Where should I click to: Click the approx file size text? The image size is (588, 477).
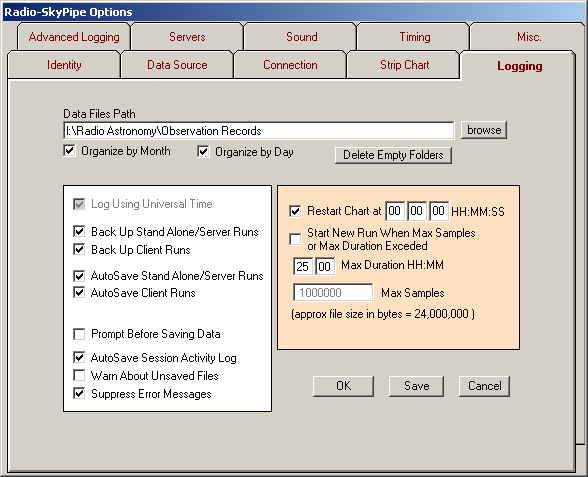[383, 314]
